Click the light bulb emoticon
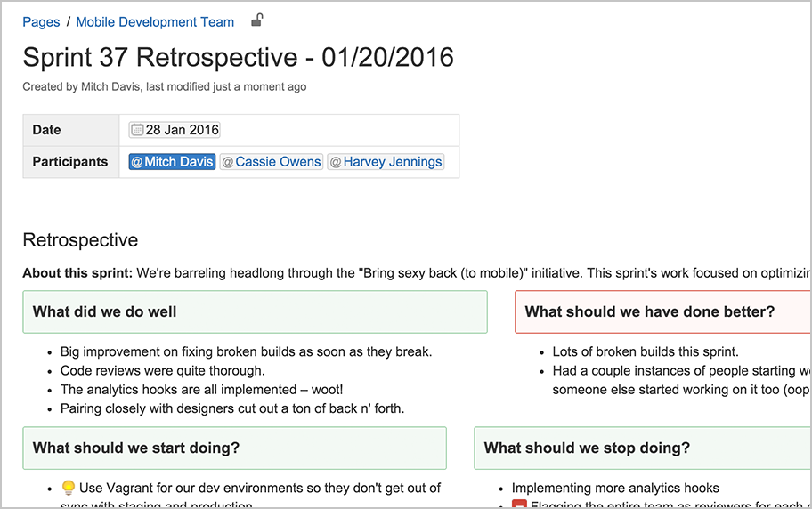812x509 pixels. tap(68, 488)
